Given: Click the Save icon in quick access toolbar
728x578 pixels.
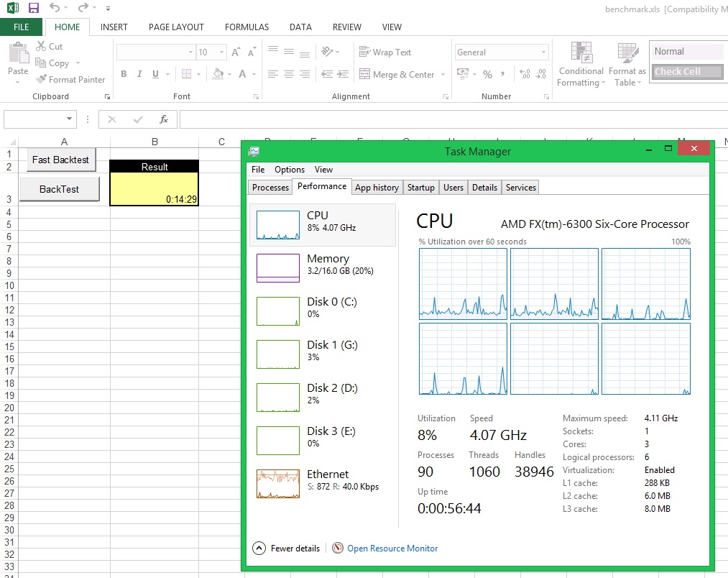Looking at the screenshot, I should tap(33, 8).
